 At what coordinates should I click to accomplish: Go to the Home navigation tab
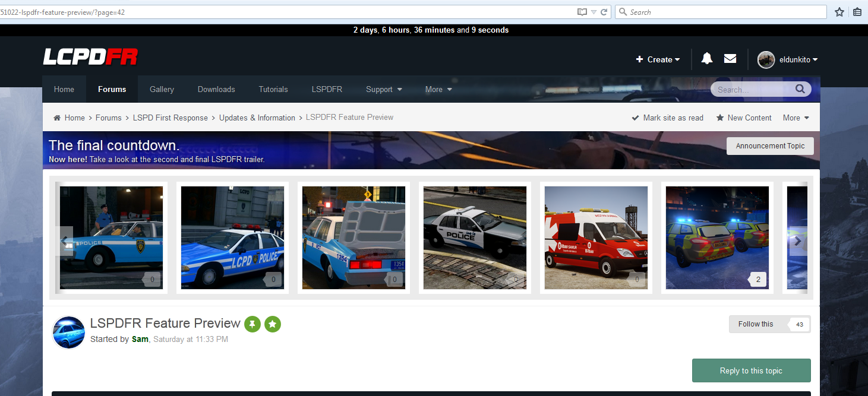(64, 89)
